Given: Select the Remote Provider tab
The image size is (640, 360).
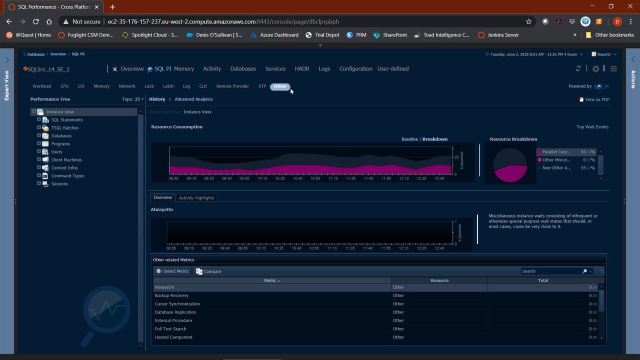Looking at the screenshot, I should [233, 87].
